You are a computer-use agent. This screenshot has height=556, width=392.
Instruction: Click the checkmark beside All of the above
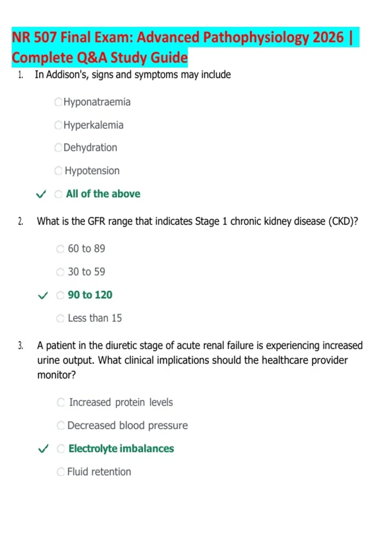tap(41, 194)
